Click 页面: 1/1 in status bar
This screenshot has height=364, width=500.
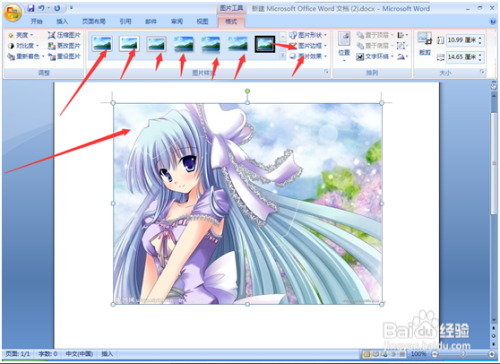click(18, 354)
